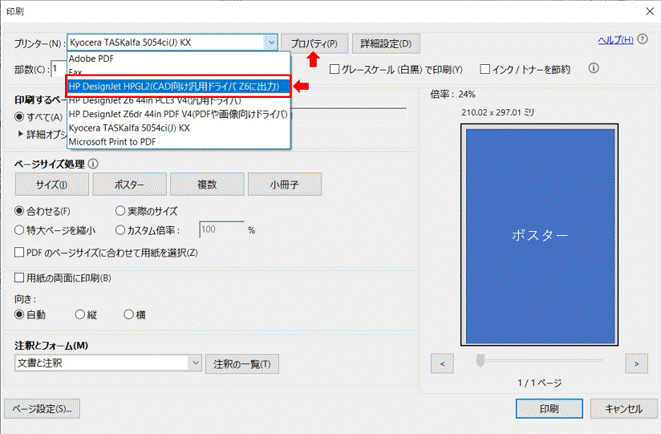661x434 pixels.
Task: Click the page size handling info icon
Action: click(x=93, y=163)
